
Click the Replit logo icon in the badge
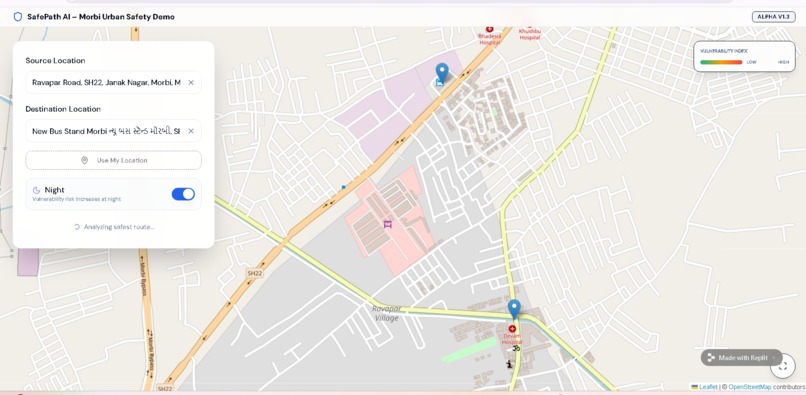tap(711, 357)
